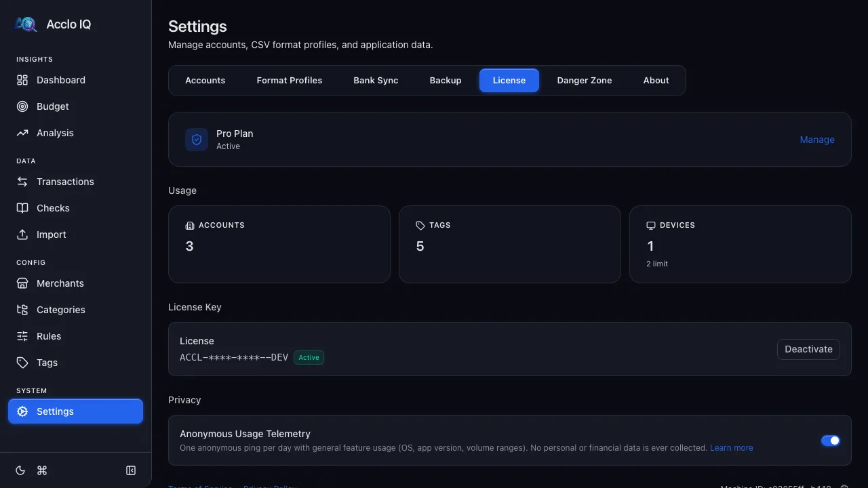
Task: Open Merchants configuration
Action: click(x=75, y=283)
